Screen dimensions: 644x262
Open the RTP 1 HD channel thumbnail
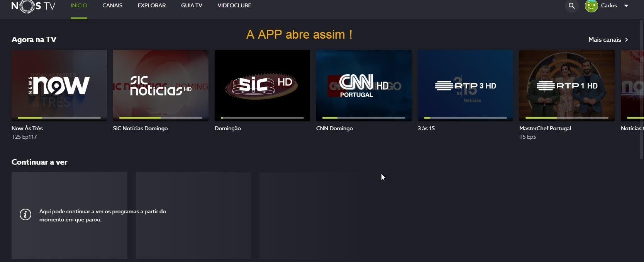point(567,85)
